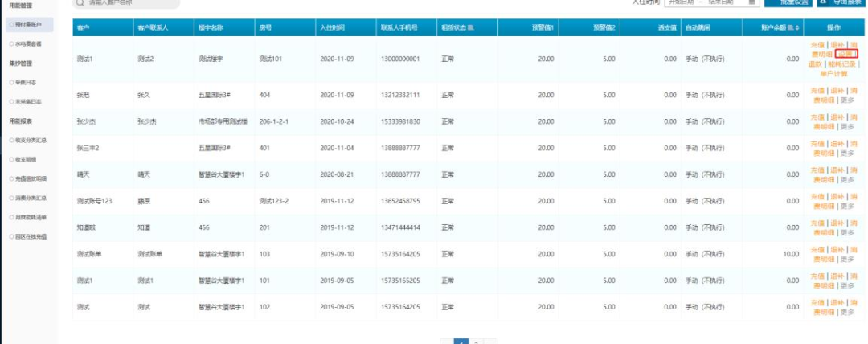
Task: Click the 导出报表 button
Action: click(839, 2)
